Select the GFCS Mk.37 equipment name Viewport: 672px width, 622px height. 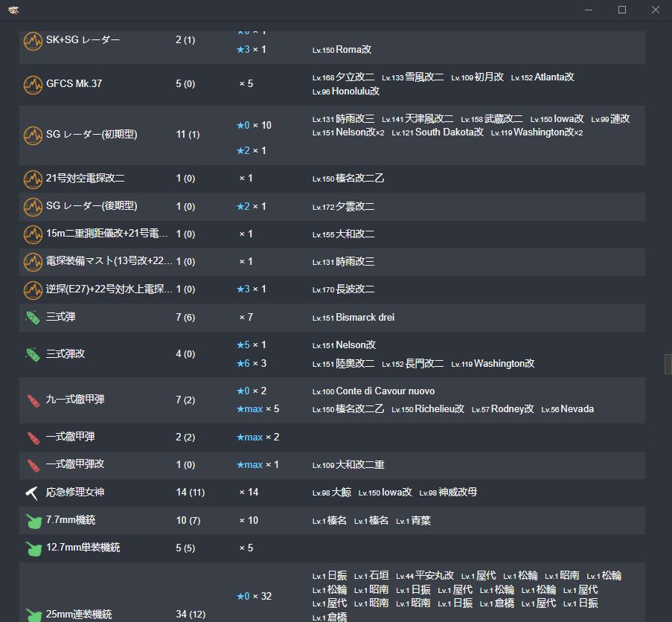pos(74,83)
